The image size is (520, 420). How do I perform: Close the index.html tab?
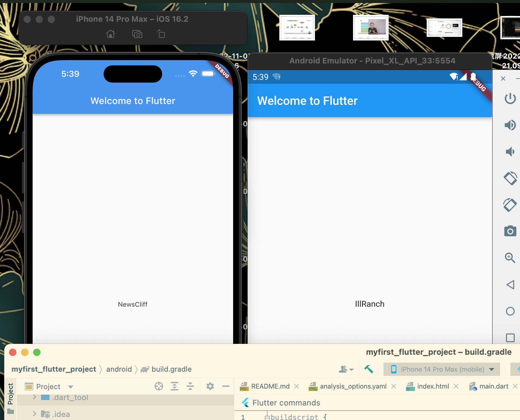point(456,386)
